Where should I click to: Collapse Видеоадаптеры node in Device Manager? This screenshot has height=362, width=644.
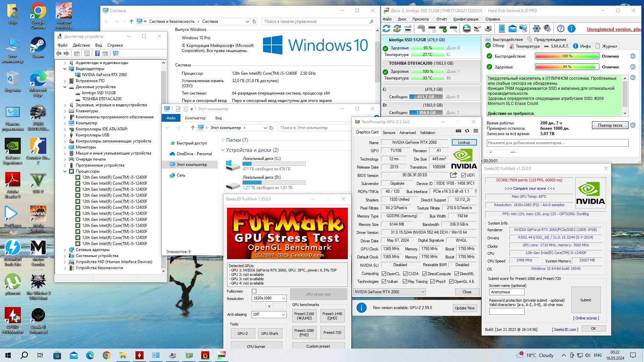click(x=65, y=69)
